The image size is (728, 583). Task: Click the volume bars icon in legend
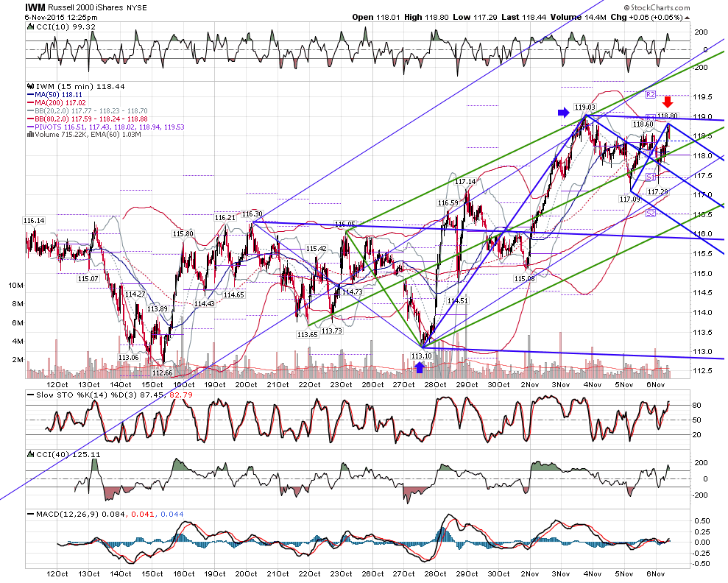pos(31,135)
